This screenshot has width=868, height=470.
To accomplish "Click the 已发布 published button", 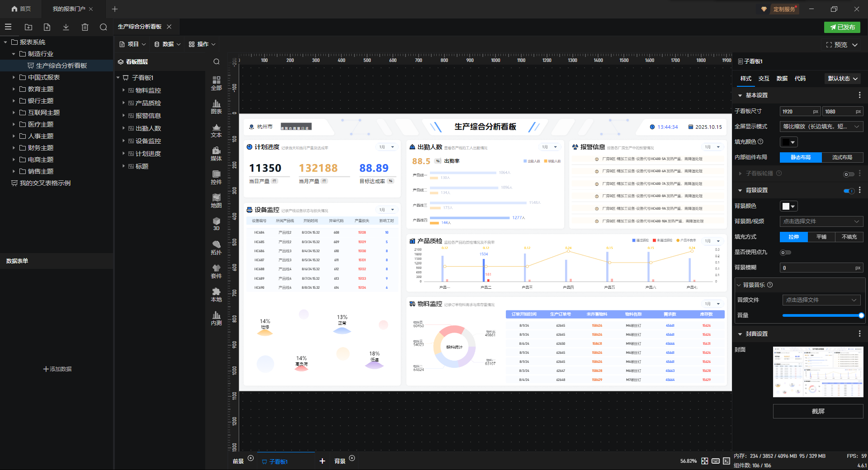I will click(842, 27).
